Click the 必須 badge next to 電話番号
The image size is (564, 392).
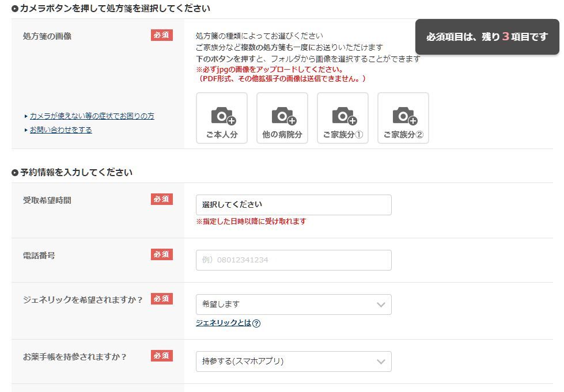point(162,254)
